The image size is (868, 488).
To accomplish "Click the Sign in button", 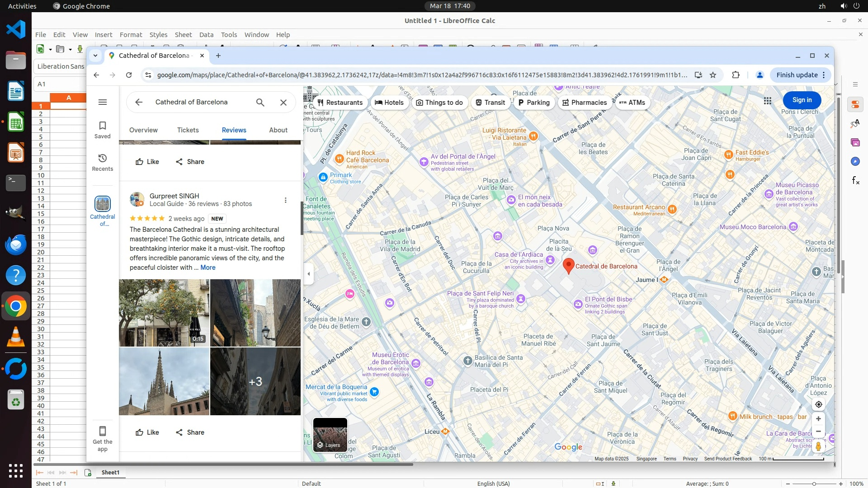I will (x=802, y=100).
